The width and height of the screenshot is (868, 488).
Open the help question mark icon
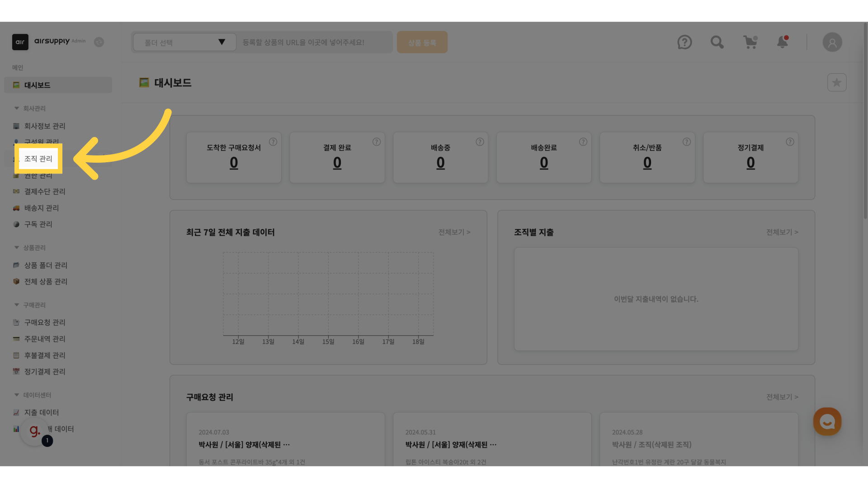[x=684, y=42]
